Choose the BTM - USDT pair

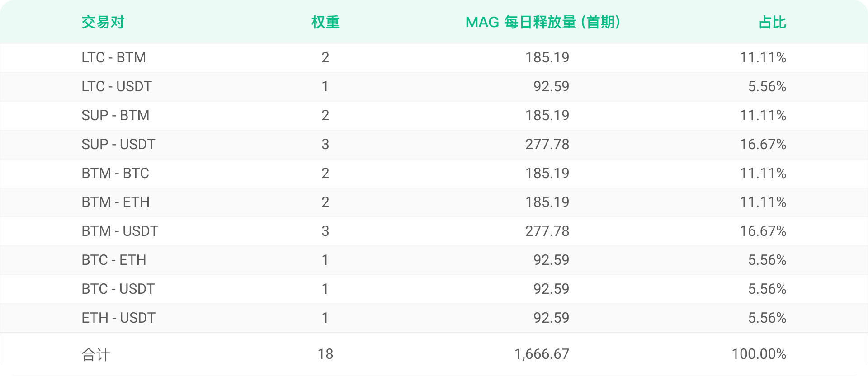(x=120, y=231)
